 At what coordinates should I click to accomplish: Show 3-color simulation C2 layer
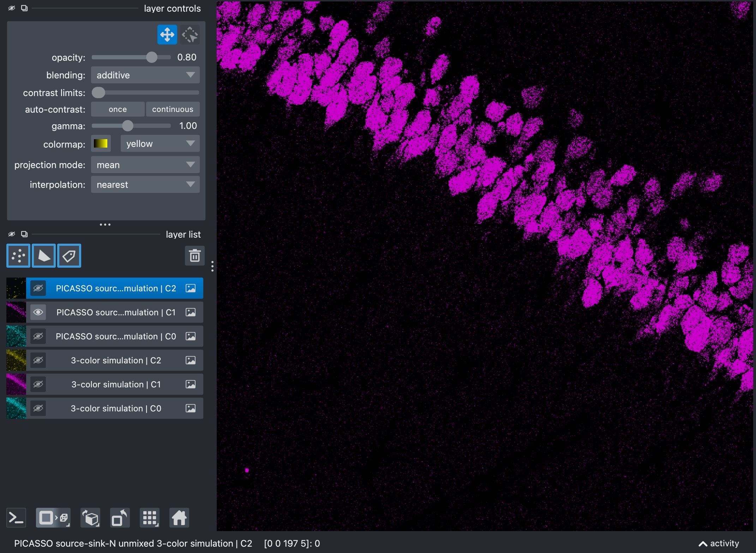click(x=38, y=360)
